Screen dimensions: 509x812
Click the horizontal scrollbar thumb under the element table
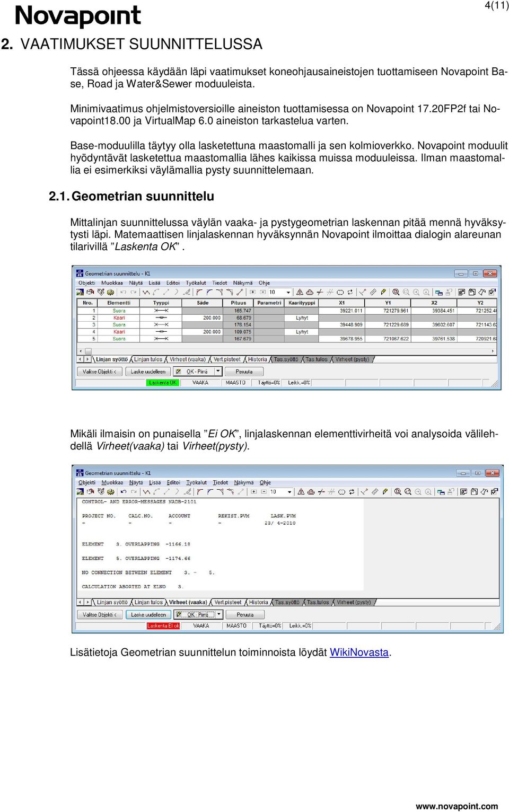tap(89, 351)
